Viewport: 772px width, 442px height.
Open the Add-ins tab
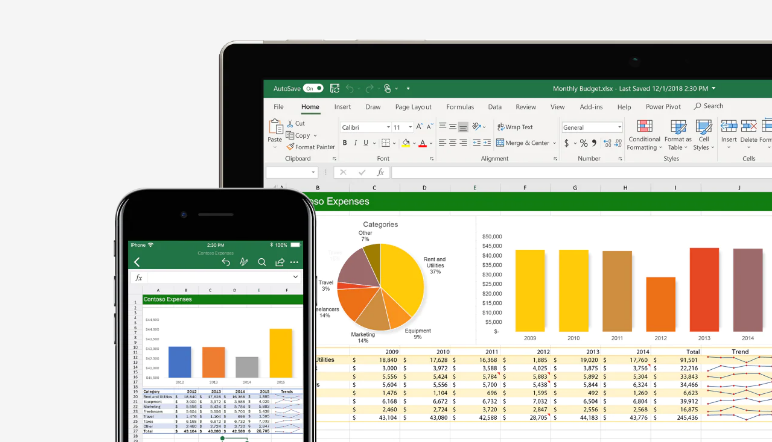(591, 107)
